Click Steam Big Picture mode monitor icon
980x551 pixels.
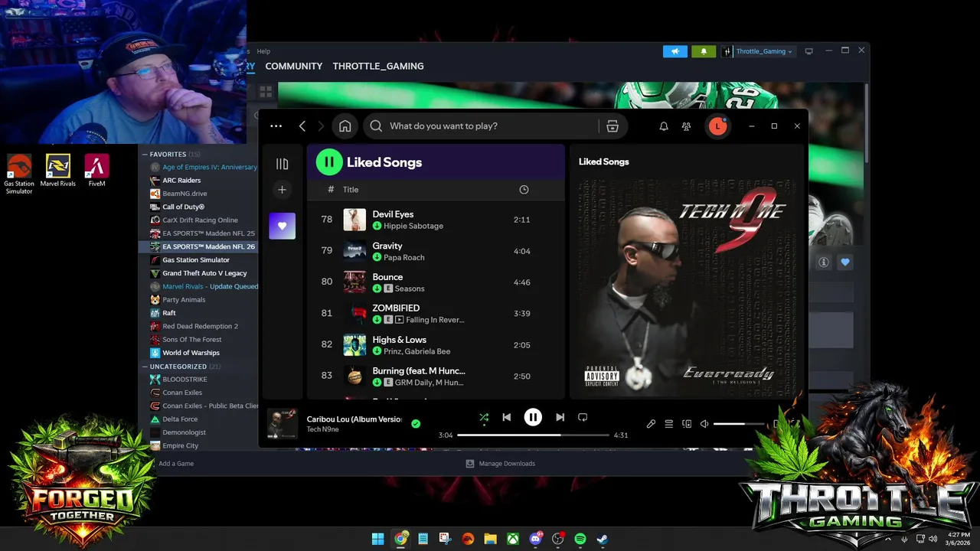point(808,51)
